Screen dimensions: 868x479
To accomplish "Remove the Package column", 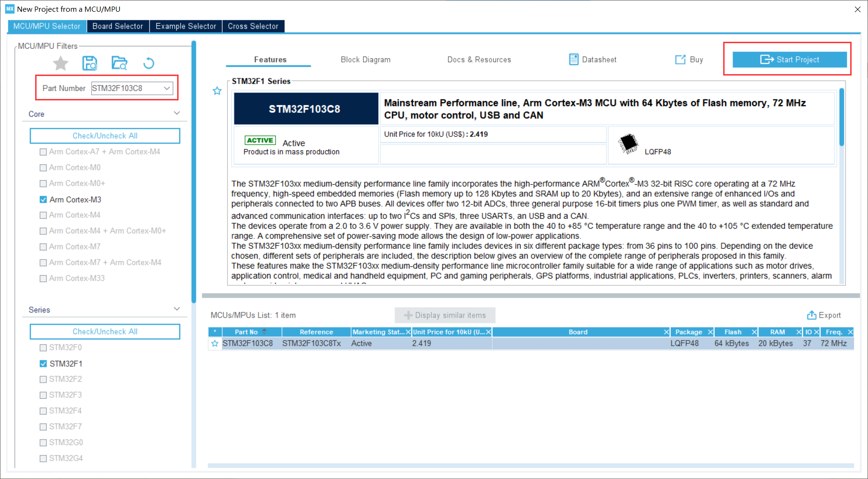I will (x=710, y=332).
